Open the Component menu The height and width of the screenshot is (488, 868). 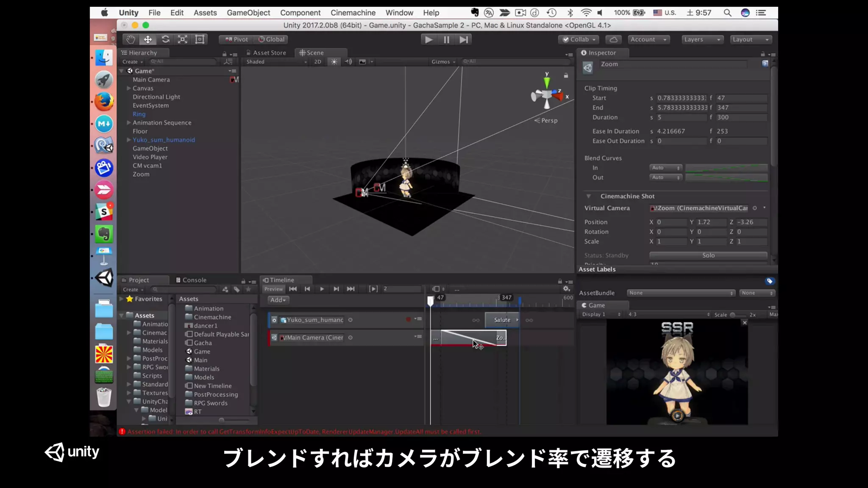click(300, 13)
